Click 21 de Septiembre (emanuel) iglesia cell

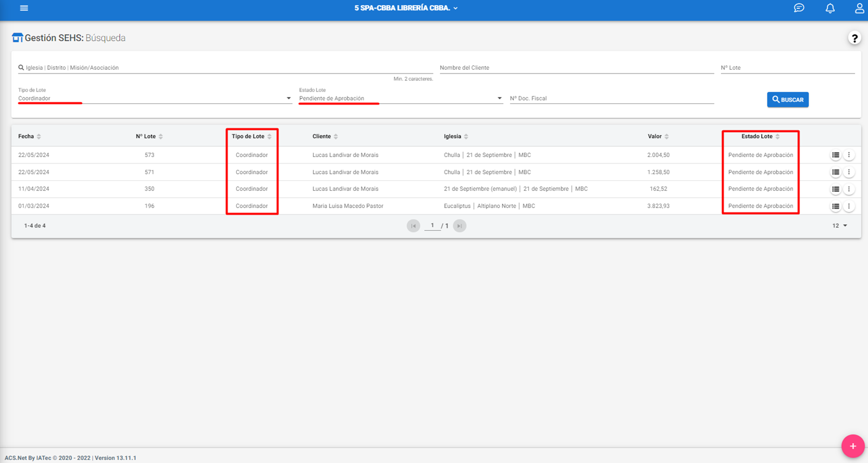[x=516, y=189]
